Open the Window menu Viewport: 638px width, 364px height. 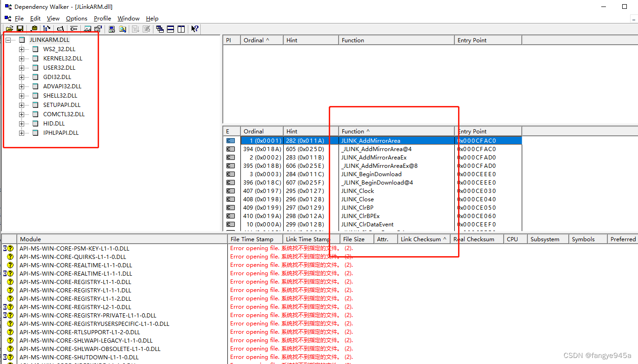click(x=129, y=19)
